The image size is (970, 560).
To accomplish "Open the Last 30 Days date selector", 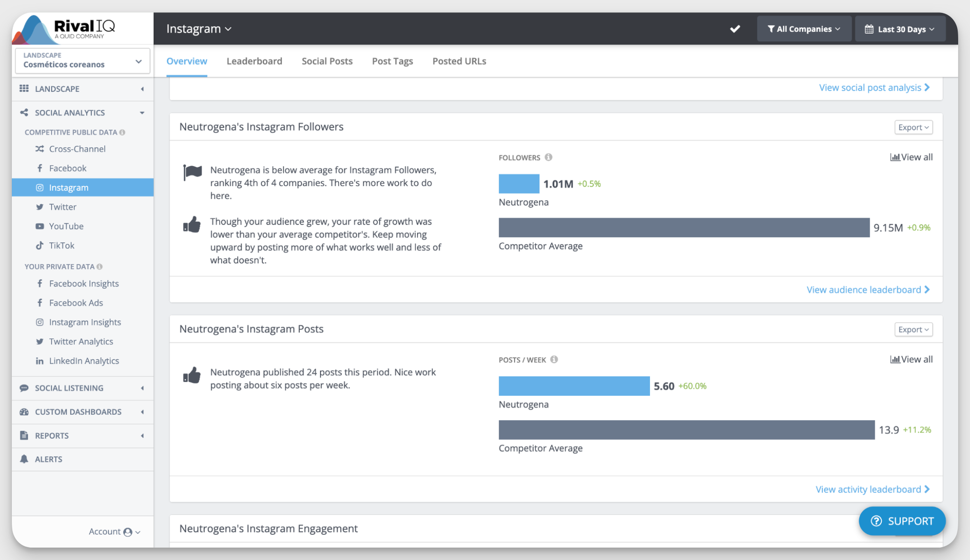I will 900,29.
